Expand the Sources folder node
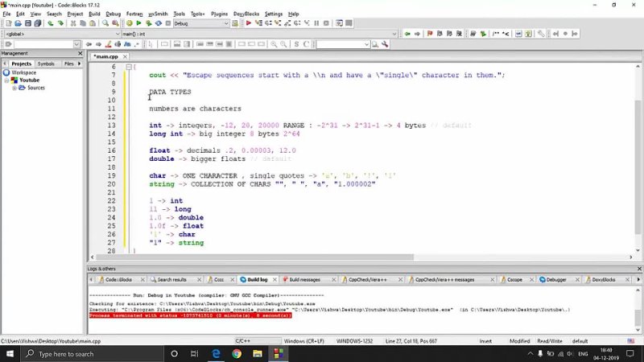This screenshot has width=644, height=362. click(14, 88)
